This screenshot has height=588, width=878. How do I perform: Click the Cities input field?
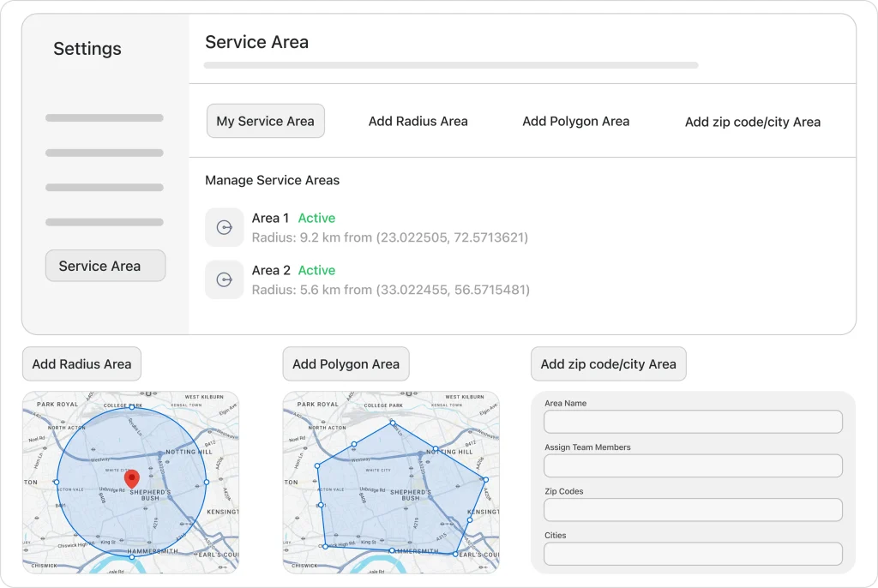pos(693,554)
